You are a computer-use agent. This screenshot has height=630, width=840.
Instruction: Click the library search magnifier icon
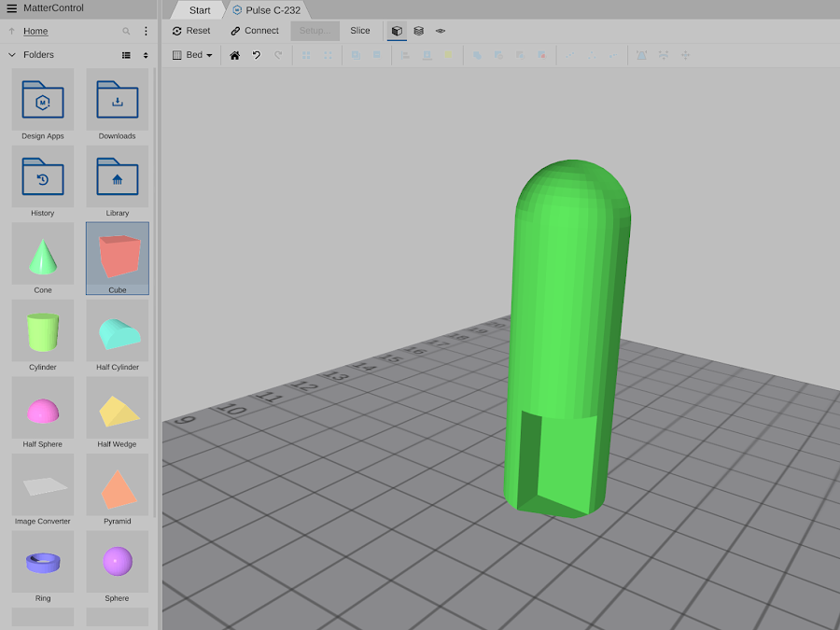(x=126, y=32)
